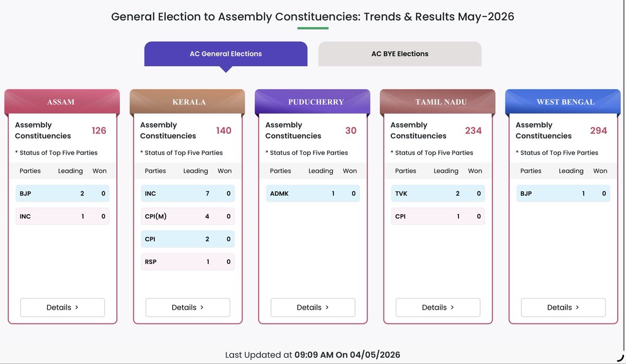View Details for Puducherry
The width and height of the screenshot is (626, 364).
coord(313,308)
